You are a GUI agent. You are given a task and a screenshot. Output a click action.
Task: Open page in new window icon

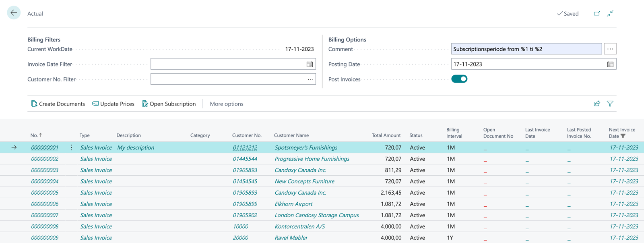[597, 13]
